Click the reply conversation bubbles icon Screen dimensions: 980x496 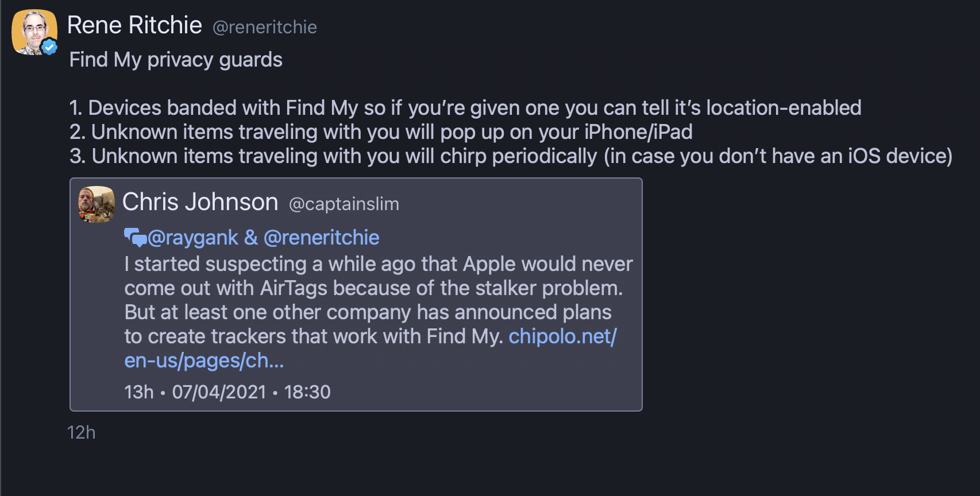[136, 237]
